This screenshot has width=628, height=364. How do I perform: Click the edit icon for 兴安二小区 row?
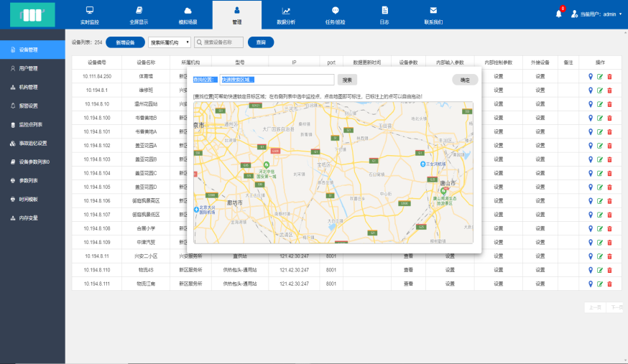pyautogui.click(x=600, y=256)
